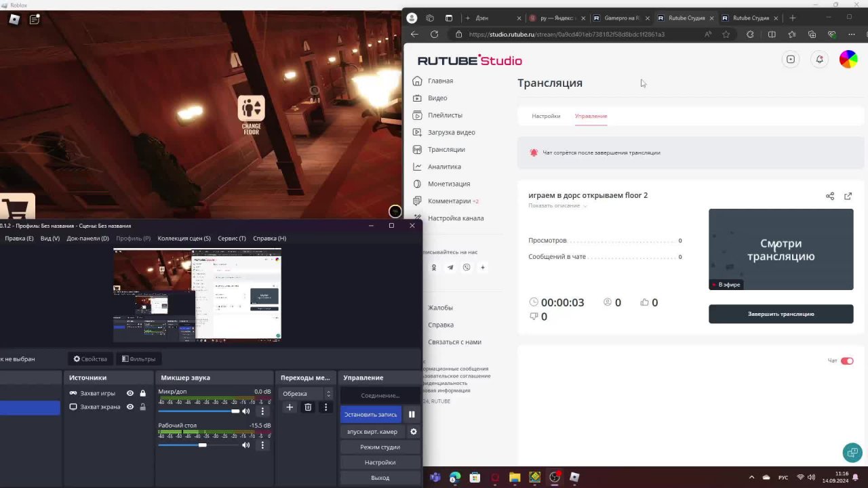
Task: Switch to the Настройки tab of the stream
Action: tap(546, 116)
